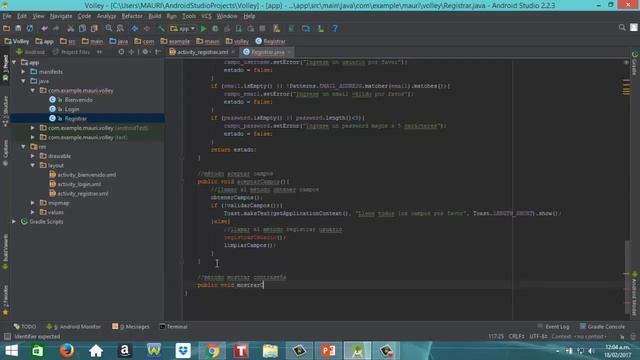The image size is (640, 360).
Task: Open the app run configuration dropdown
Action: tap(183, 29)
